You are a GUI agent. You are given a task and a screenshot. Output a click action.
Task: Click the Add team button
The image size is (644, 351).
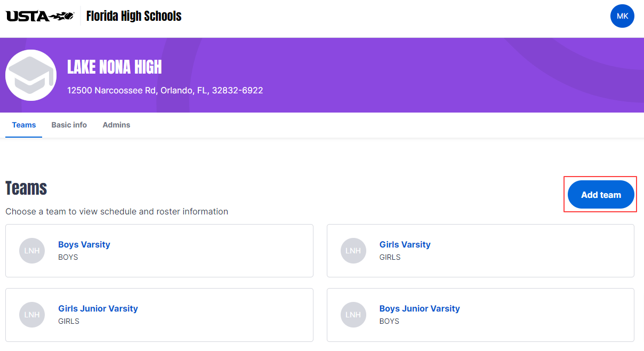coord(601,195)
